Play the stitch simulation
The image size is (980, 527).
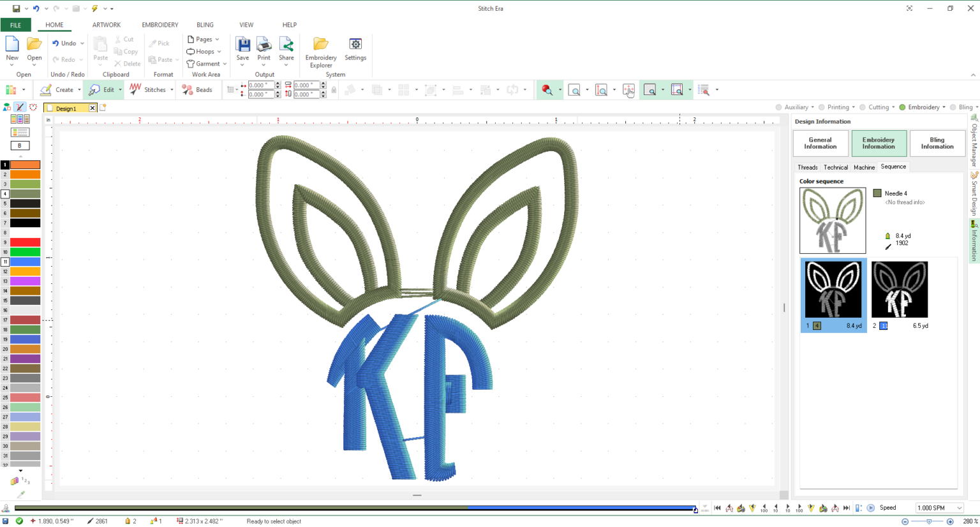point(870,507)
